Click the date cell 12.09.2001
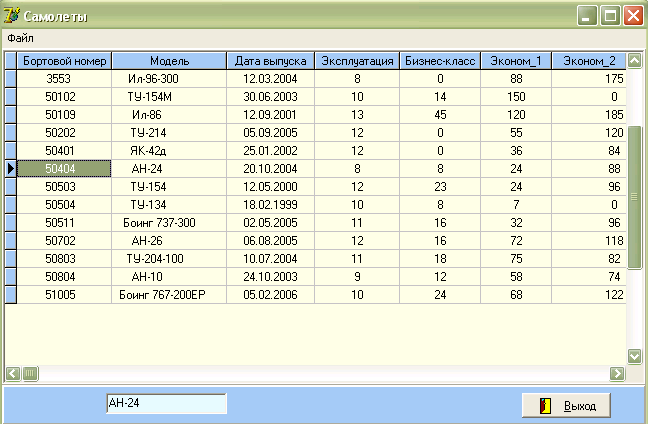Screen dimensions: 648x424 tap(270, 114)
